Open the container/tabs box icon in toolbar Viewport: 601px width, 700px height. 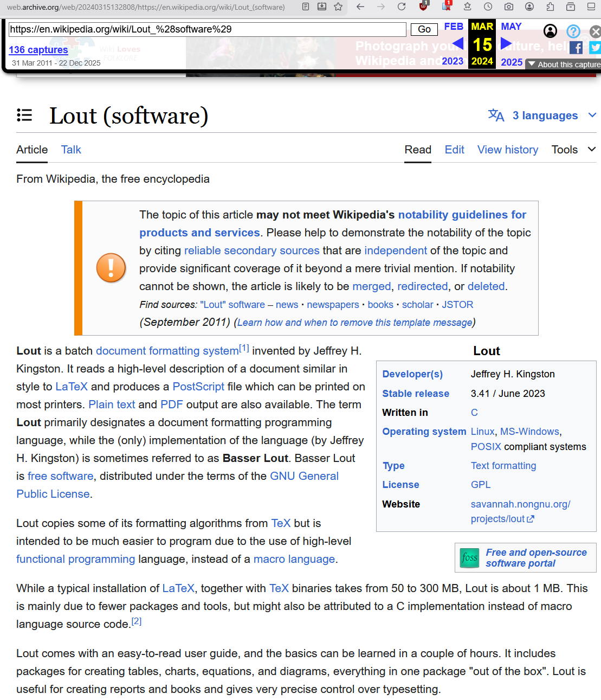coord(571,7)
